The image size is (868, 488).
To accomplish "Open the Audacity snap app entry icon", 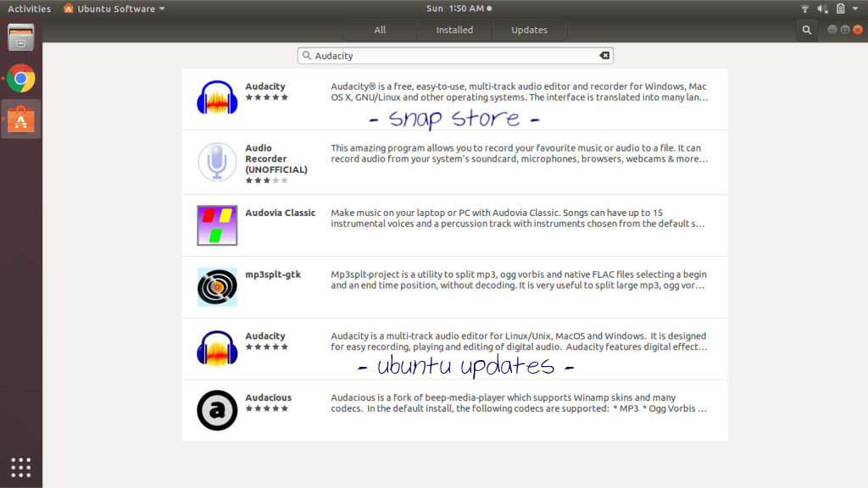I will tap(217, 98).
